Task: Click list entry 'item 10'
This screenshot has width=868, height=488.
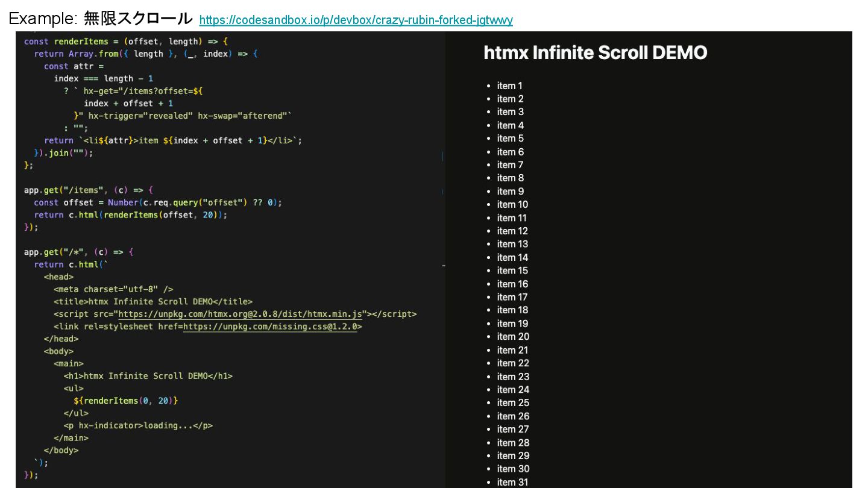Action: (512, 205)
